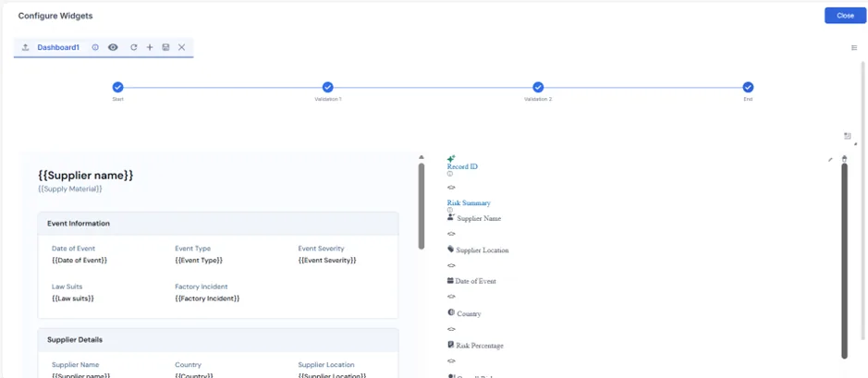The height and width of the screenshot is (378, 868).
Task: Click the upload icon beside Dashboard1
Action: (x=25, y=47)
